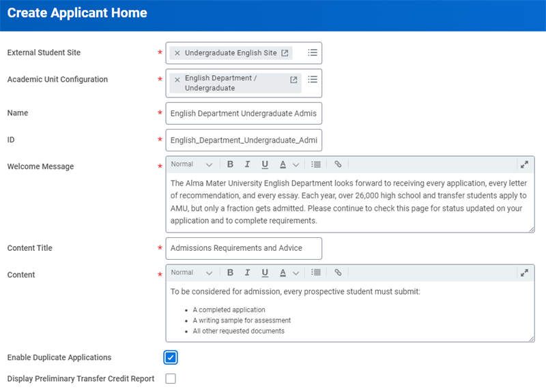The image size is (546, 392).
Task: Click inside the Welcome Message text area
Action: click(350, 202)
